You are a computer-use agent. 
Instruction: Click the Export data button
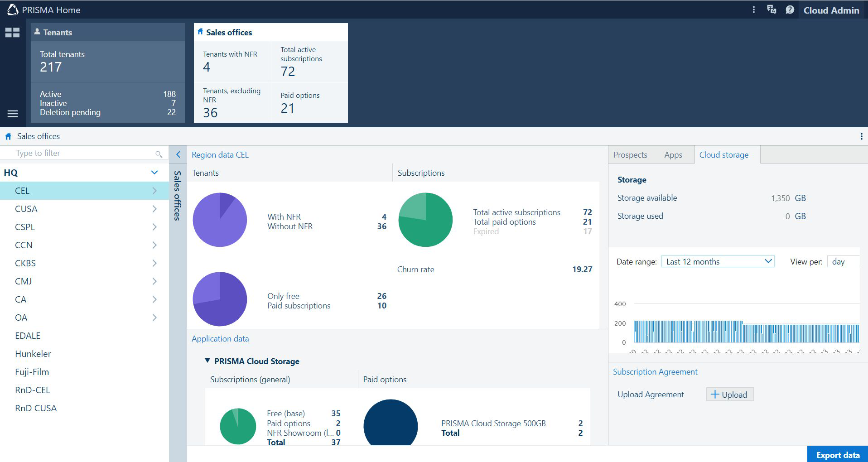(837, 455)
